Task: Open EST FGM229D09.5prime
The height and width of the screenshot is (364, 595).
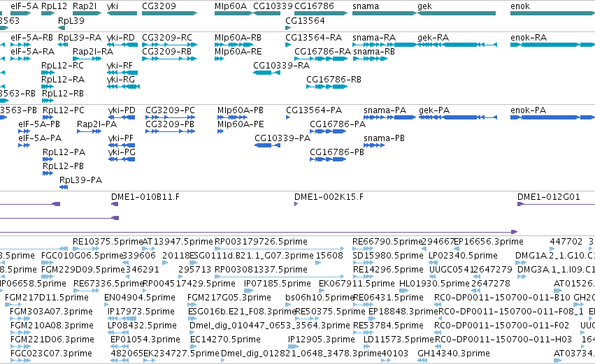Action: [x=83, y=270]
